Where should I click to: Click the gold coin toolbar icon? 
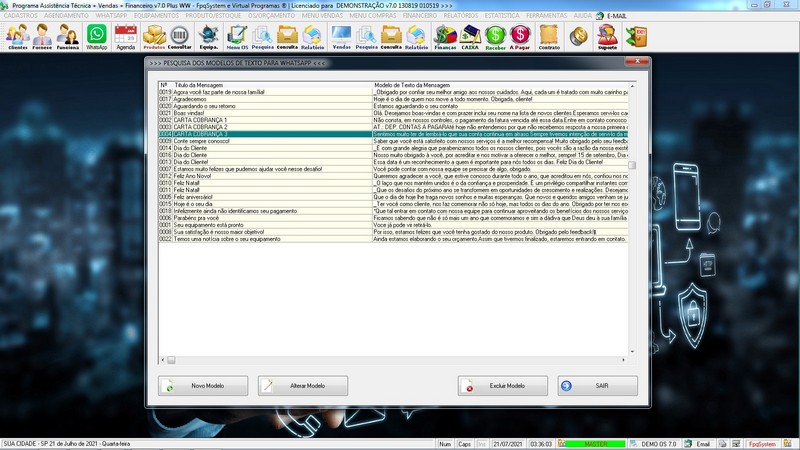(x=579, y=37)
